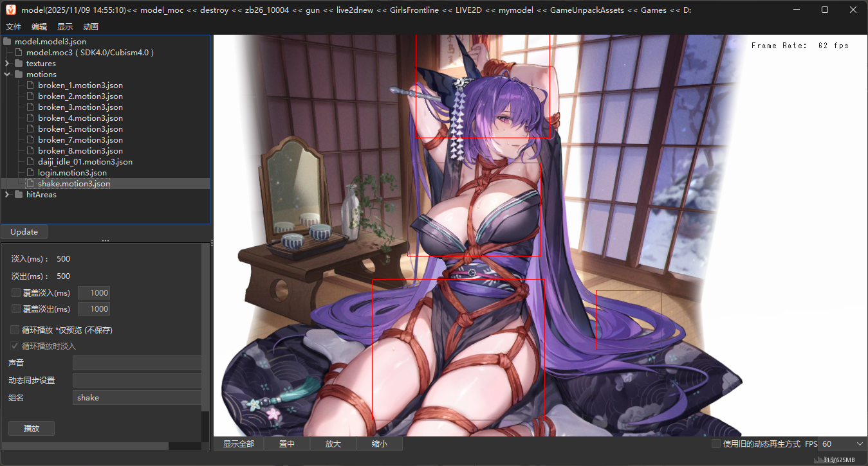Screen dimensions: 868x466
Task: Select shake.motion3.json motion
Action: pos(74,183)
